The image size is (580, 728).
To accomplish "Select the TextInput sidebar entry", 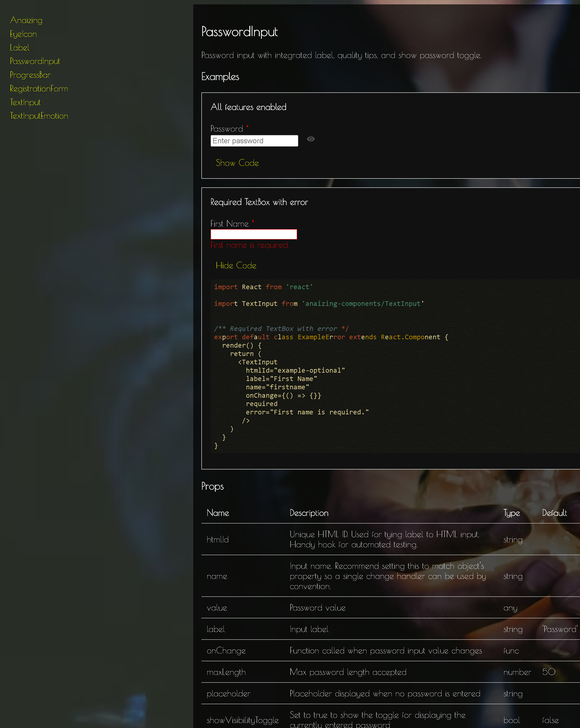I will pyautogui.click(x=25, y=102).
